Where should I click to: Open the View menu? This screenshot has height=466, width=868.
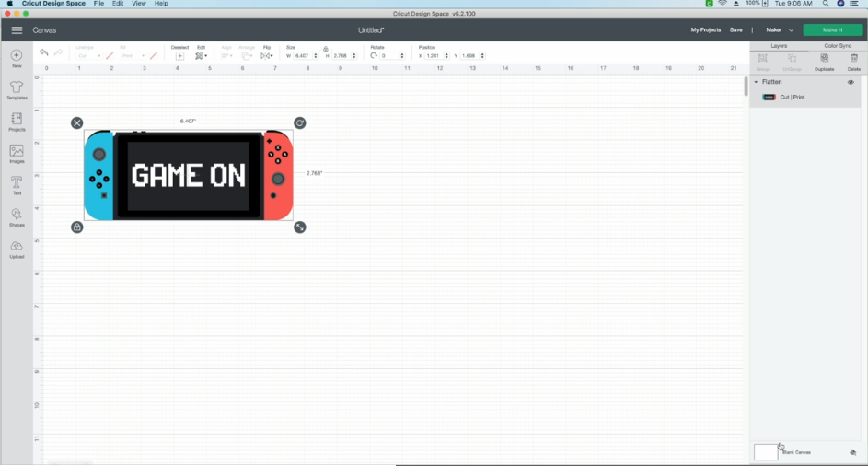(138, 4)
